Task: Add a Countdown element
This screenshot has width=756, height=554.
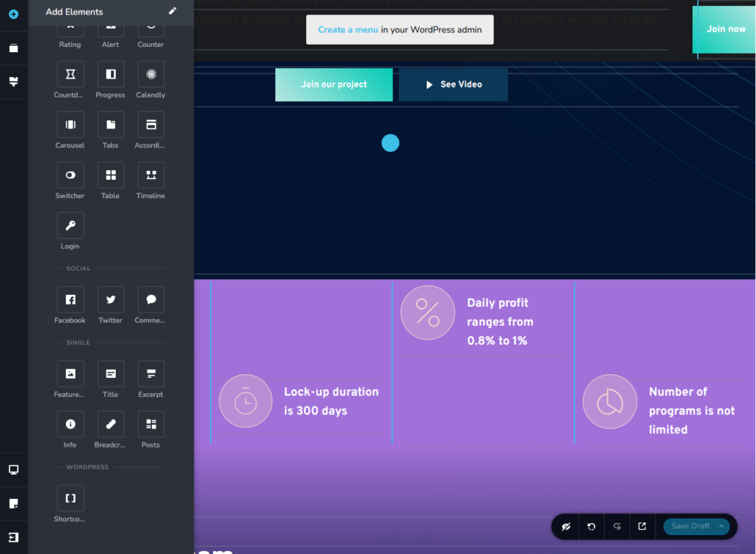Action: (70, 74)
